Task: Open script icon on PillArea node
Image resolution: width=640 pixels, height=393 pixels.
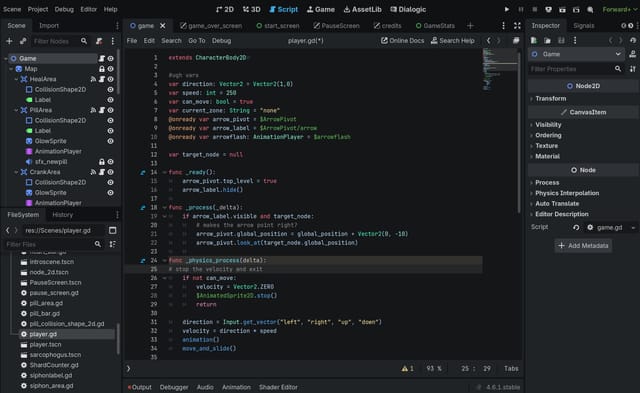Action: point(102,110)
